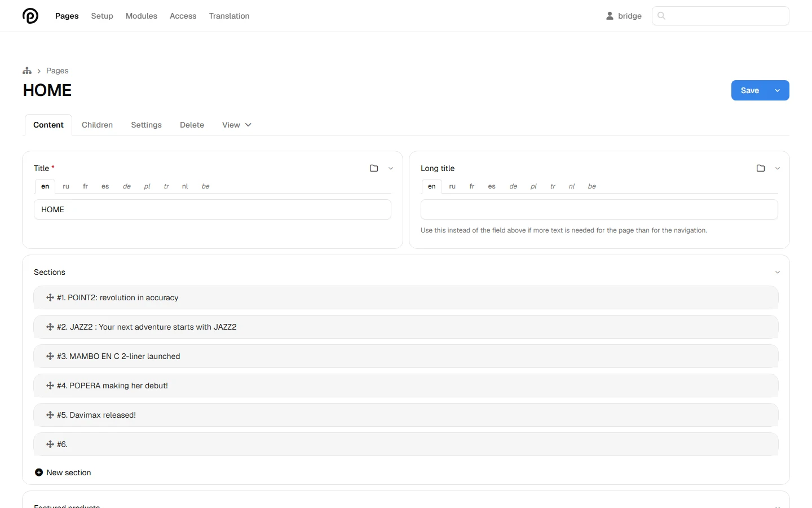This screenshot has width=812, height=508.
Task: Click move handle for section #5 Davimax
Action: [x=50, y=415]
